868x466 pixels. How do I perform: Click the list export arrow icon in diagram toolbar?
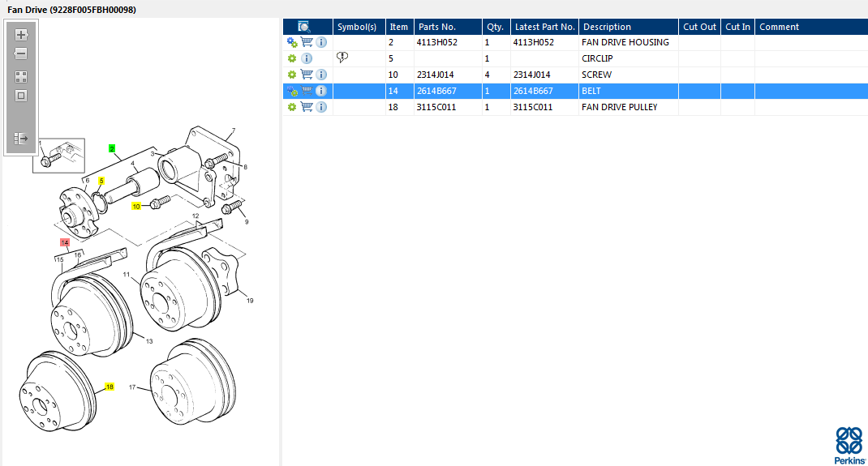pyautogui.click(x=21, y=139)
